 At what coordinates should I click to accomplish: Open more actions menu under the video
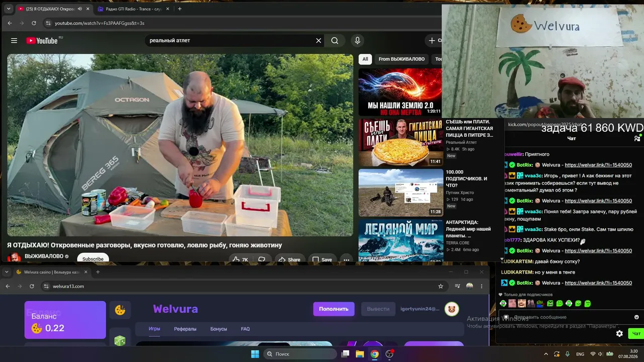346,259
